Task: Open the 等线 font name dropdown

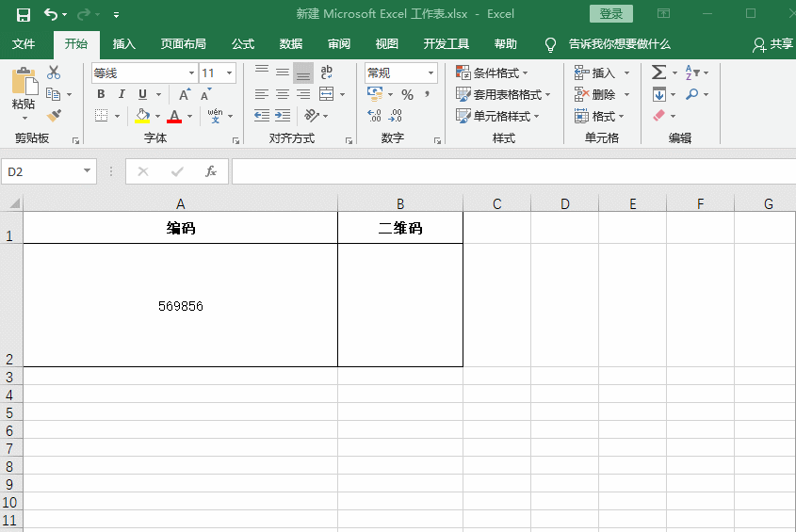Action: click(191, 73)
